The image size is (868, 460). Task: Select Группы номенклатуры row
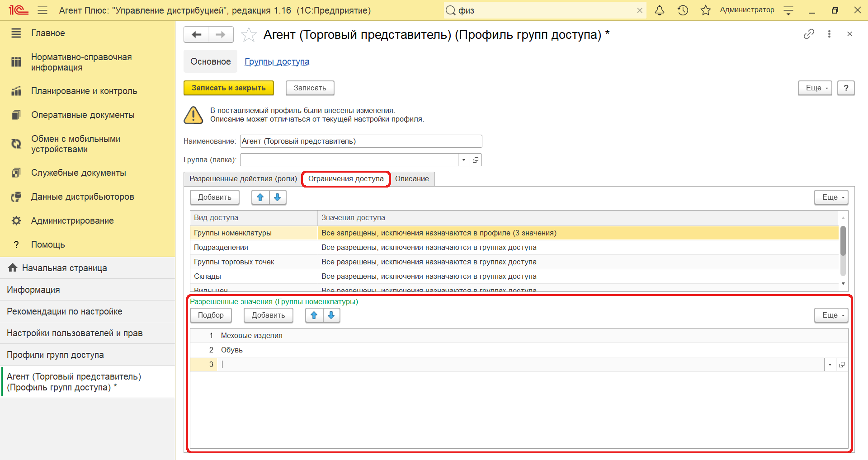pos(514,233)
